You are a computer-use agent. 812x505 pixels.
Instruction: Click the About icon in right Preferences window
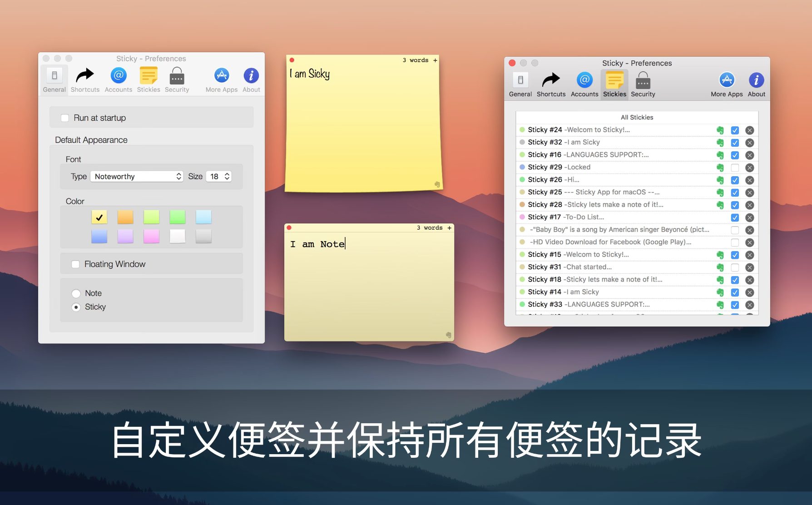tap(756, 84)
